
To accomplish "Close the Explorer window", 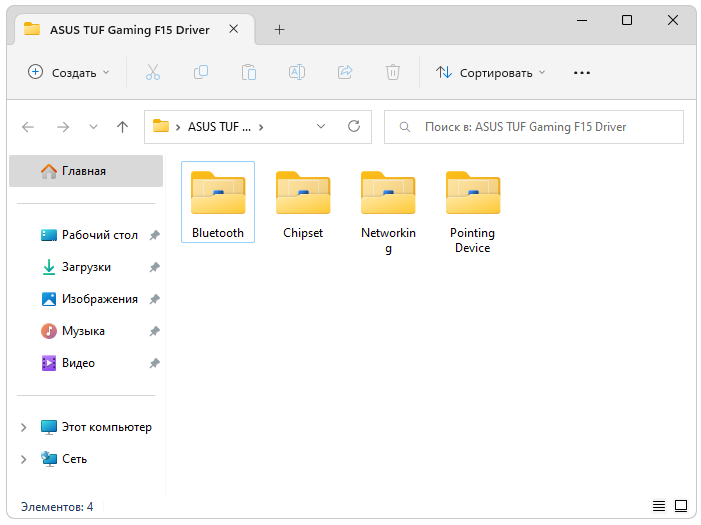I will point(673,20).
